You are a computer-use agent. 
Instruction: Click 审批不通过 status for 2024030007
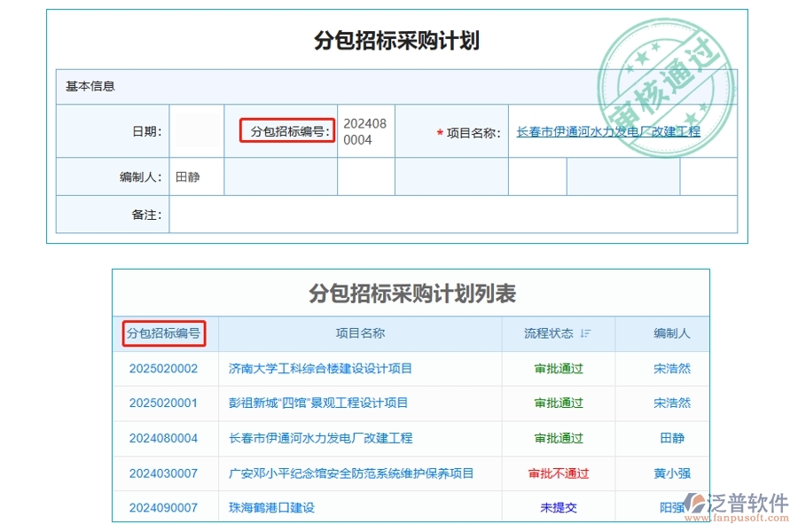pyautogui.click(x=558, y=473)
